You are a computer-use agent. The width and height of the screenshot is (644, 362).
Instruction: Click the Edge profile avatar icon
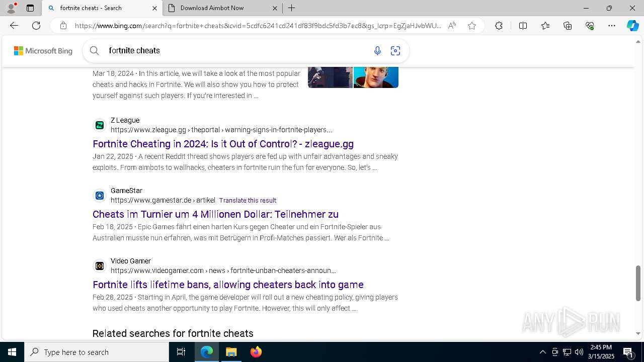[11, 8]
